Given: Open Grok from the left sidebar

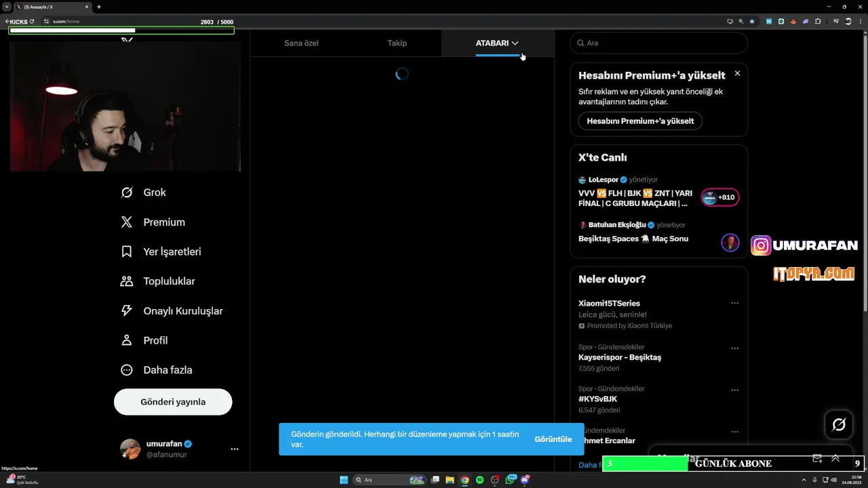Looking at the screenshot, I should tap(143, 192).
